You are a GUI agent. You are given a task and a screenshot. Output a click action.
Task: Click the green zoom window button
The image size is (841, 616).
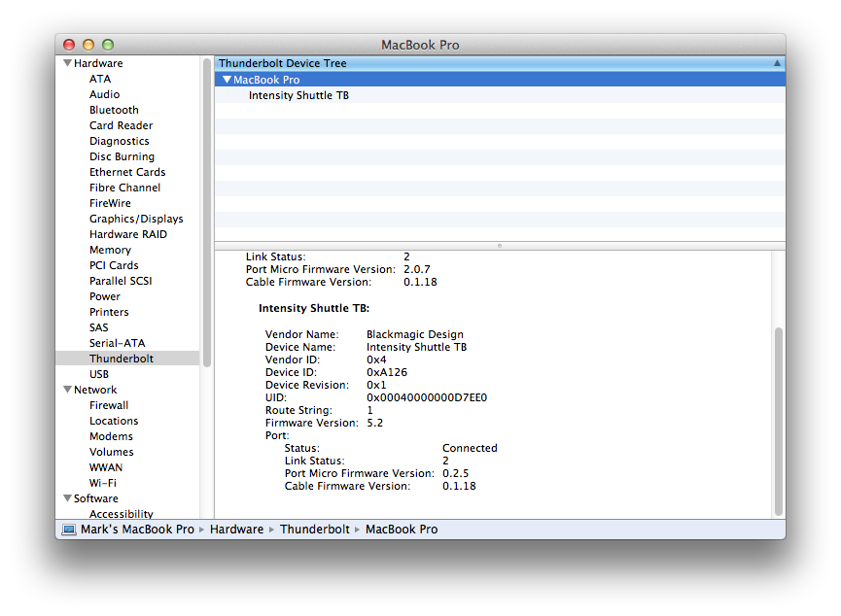point(108,45)
